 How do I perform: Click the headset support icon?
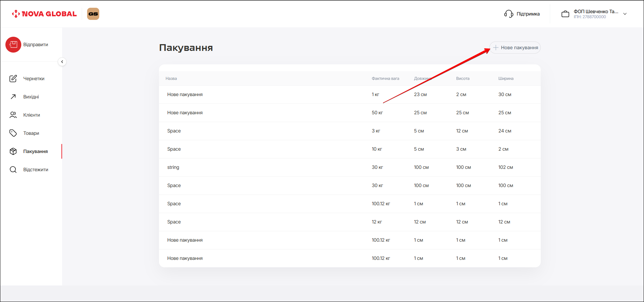pos(508,14)
